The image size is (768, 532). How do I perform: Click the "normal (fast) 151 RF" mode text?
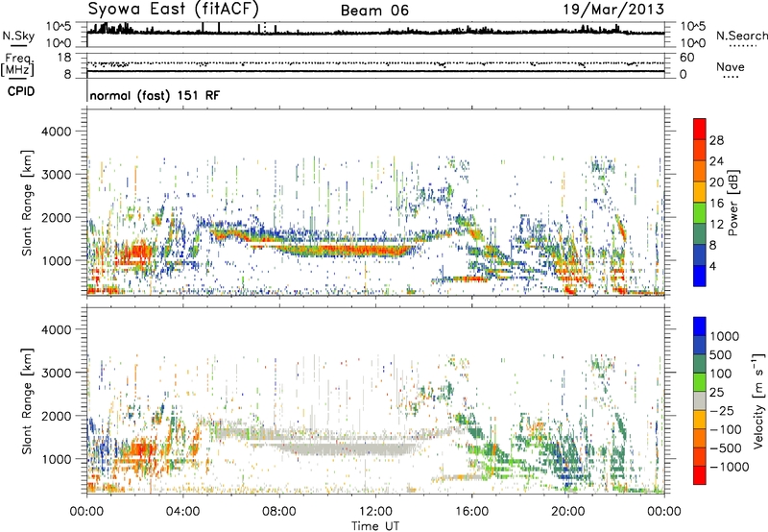[x=155, y=95]
